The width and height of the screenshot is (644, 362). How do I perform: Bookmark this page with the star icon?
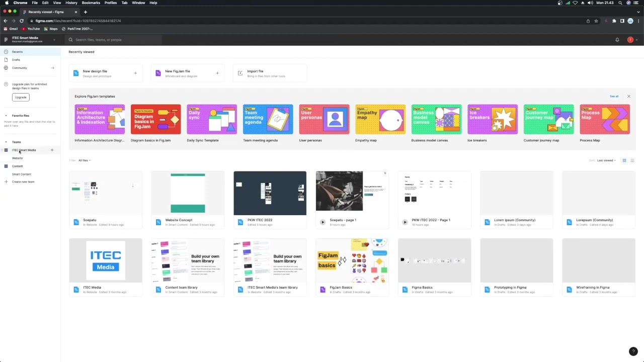tap(596, 21)
